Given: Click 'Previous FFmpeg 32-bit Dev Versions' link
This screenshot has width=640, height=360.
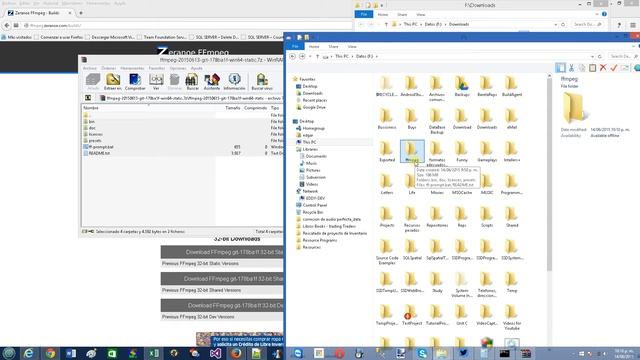Looking at the screenshot, I should (198, 317).
